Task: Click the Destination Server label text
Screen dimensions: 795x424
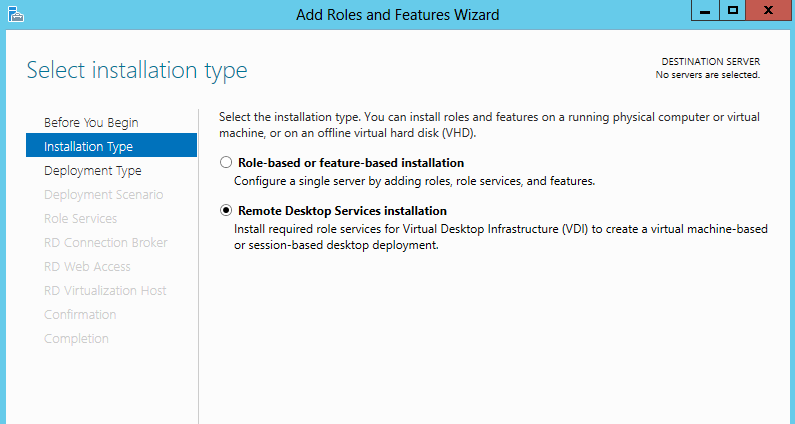Action: pos(710,61)
